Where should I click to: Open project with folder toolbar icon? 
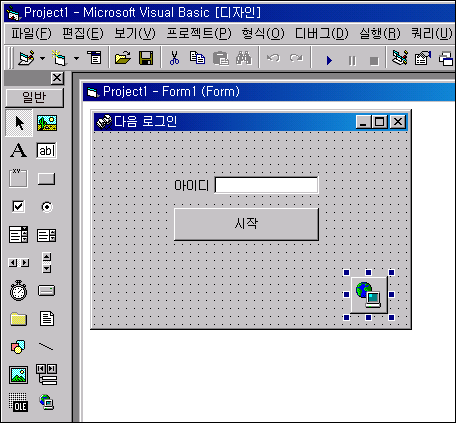click(x=123, y=58)
